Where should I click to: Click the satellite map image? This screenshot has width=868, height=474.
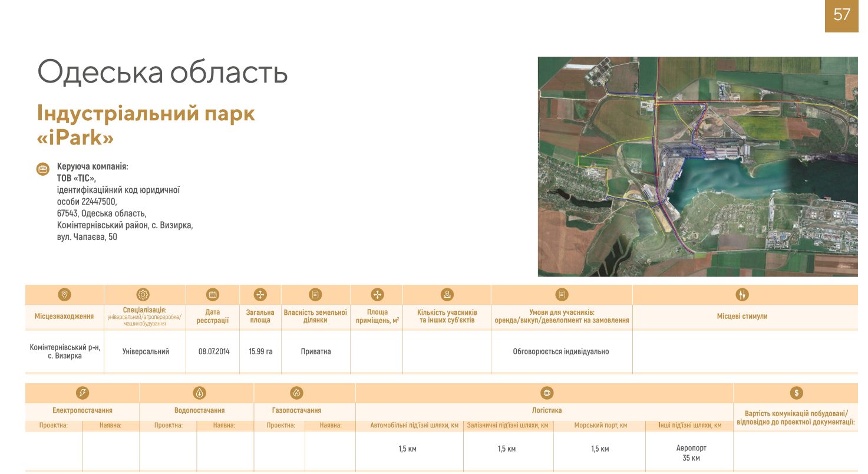coord(698,166)
